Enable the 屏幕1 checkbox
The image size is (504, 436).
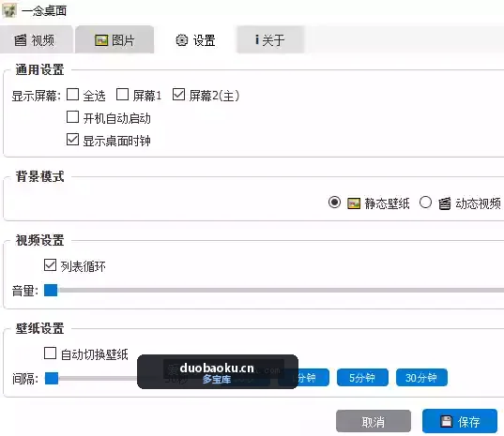pyautogui.click(x=122, y=95)
